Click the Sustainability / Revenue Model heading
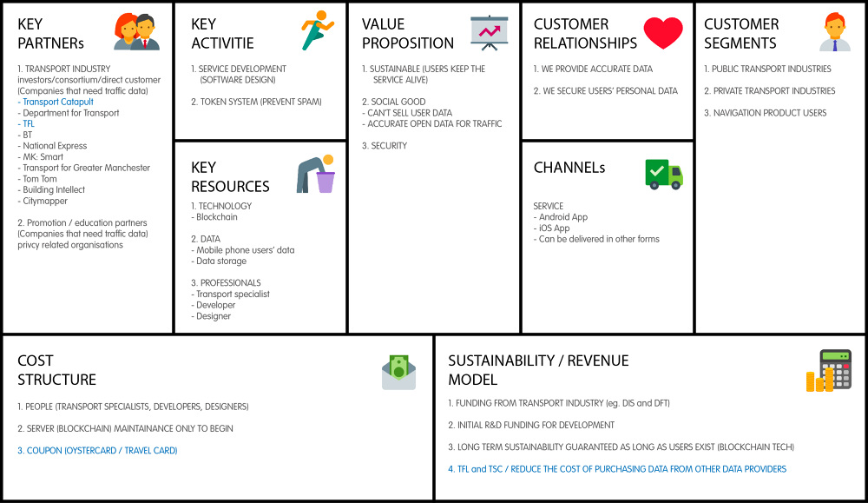 click(x=538, y=370)
